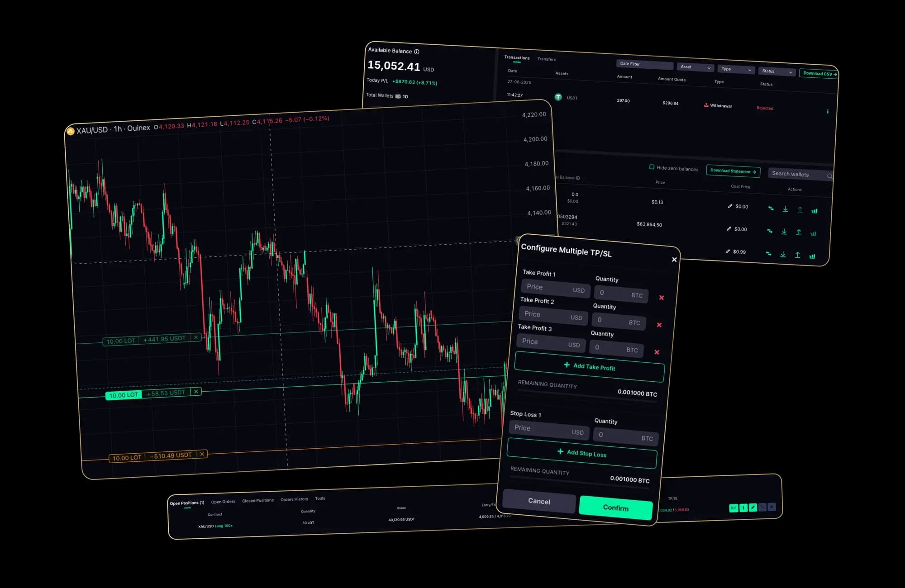Close the Configure Multiple TP/SL dialog
Image resolution: width=905 pixels, height=588 pixels.
674,259
